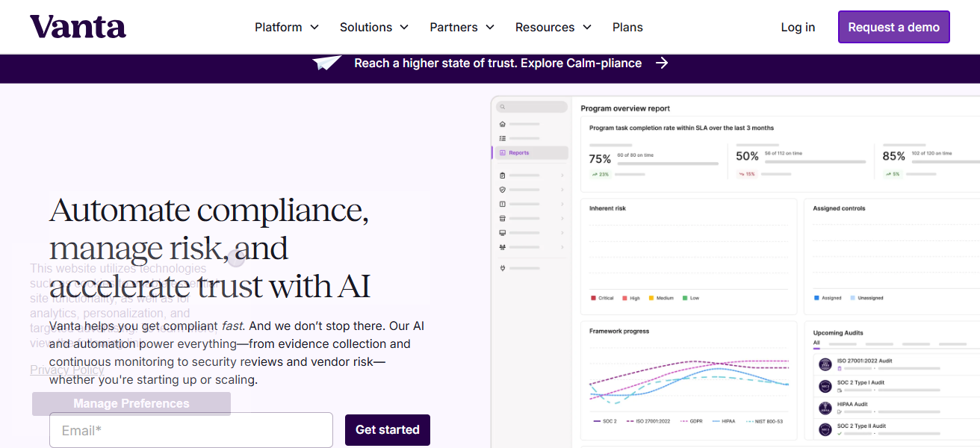This screenshot has width=980, height=448.
Task: Click the arrow after Explore Calm-pliance
Action: (662, 63)
